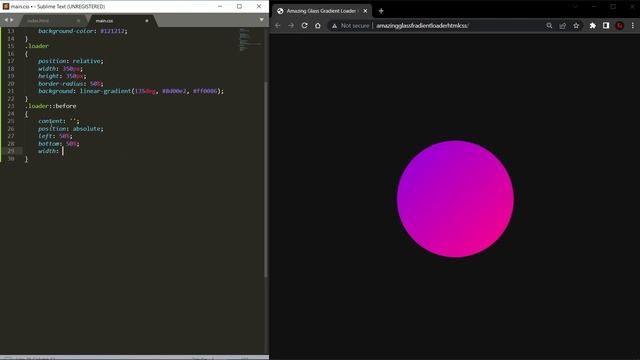The image size is (640, 360).
Task: Click the 'linear-gradient' code on line 21
Action: (x=105, y=91)
